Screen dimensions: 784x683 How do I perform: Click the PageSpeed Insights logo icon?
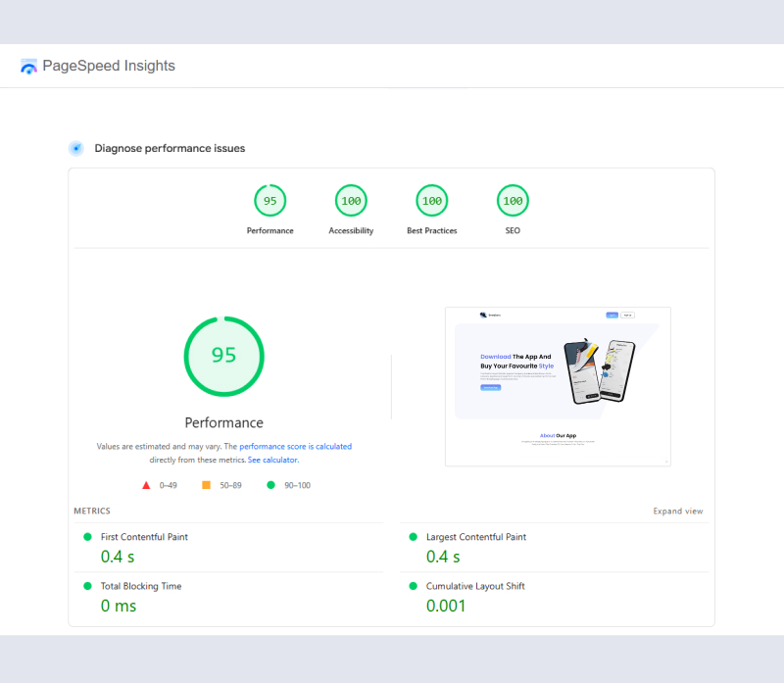(x=28, y=67)
